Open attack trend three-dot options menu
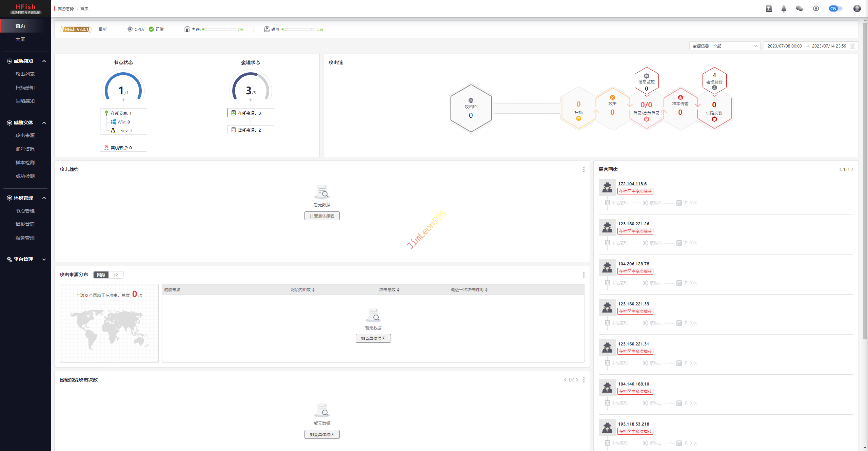Image resolution: width=868 pixels, height=451 pixels. click(x=584, y=169)
